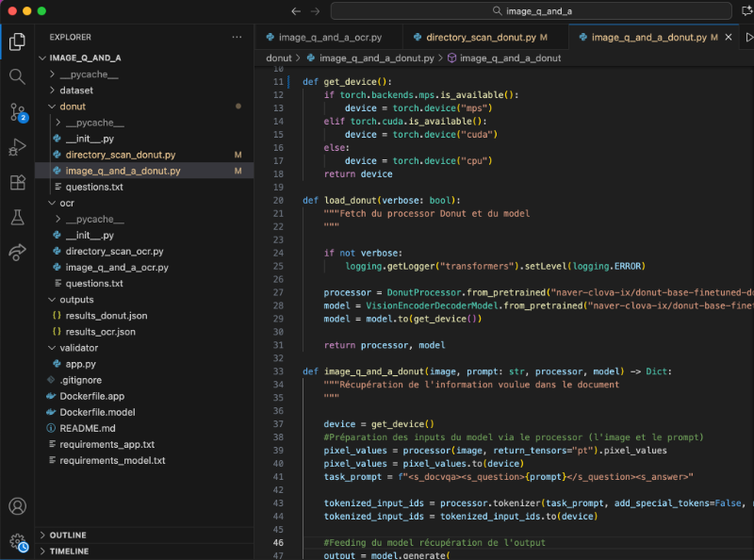Viewport: 754px width, 560px height.
Task: Open Explorer more actions ellipsis menu
Action: coord(237,38)
